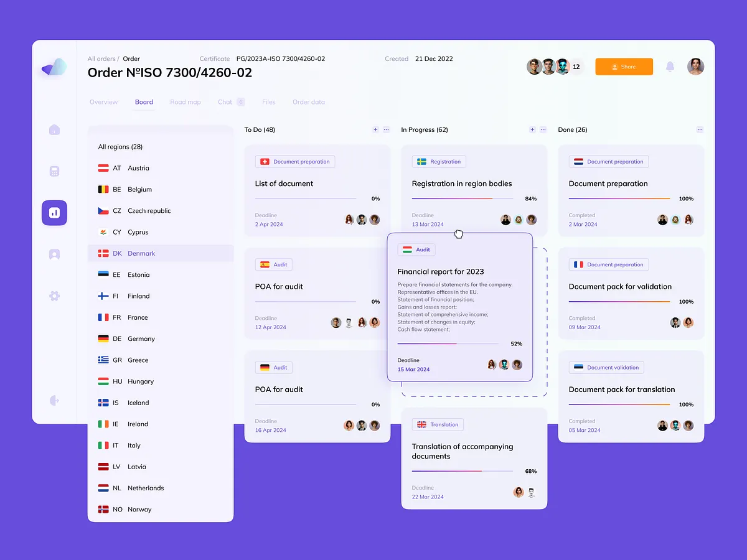Open the Files tab
Viewport: 747px width, 560px height.
coord(268,101)
